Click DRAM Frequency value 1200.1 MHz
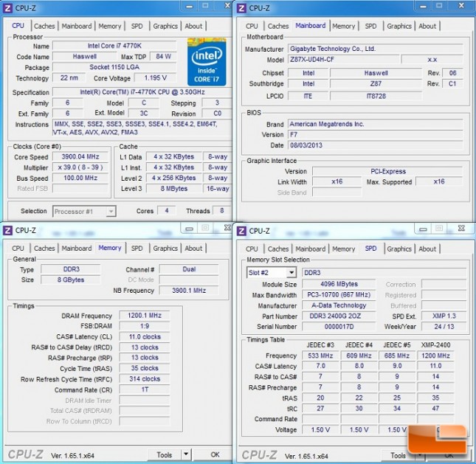476x464 pixels. [145, 315]
